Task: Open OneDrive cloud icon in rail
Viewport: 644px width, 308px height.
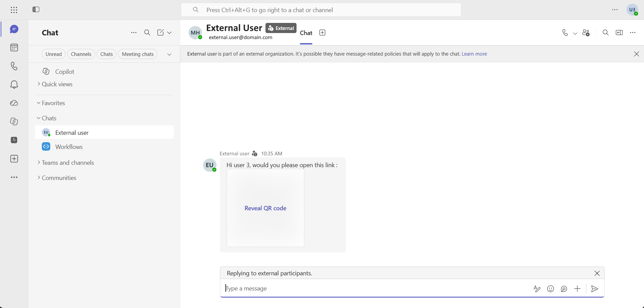Action: 14,103
